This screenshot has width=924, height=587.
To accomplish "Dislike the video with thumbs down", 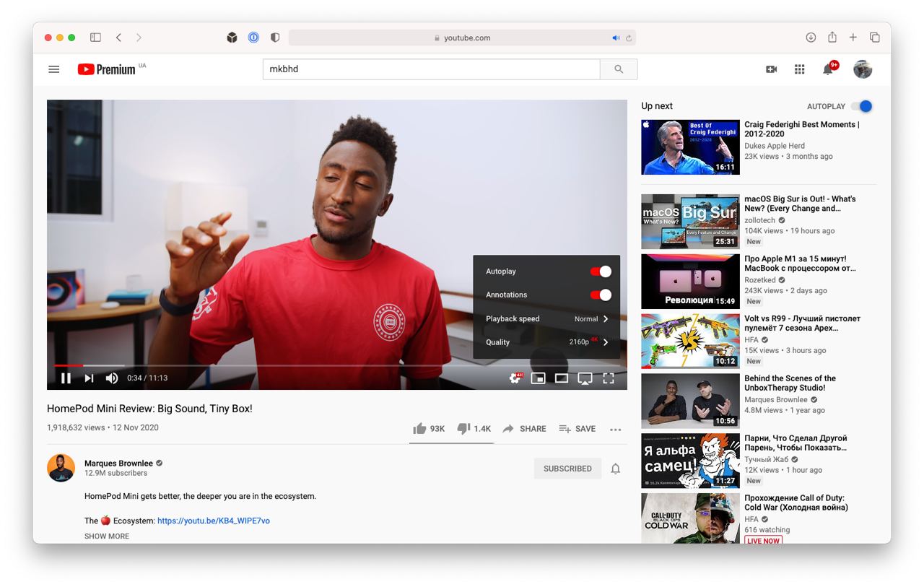I will pyautogui.click(x=474, y=428).
